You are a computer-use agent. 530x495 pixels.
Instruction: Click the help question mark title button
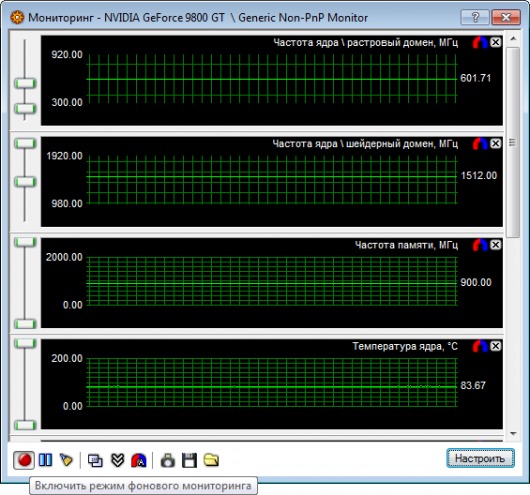[475, 17]
